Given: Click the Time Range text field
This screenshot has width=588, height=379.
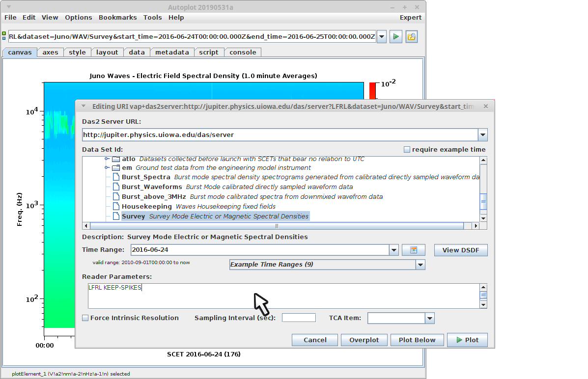Looking at the screenshot, I should (260, 250).
